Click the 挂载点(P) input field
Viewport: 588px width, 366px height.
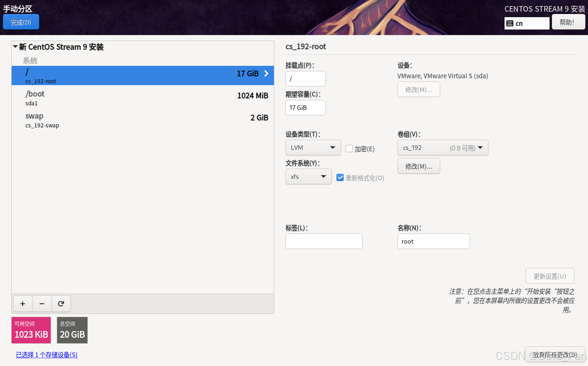[x=305, y=78]
